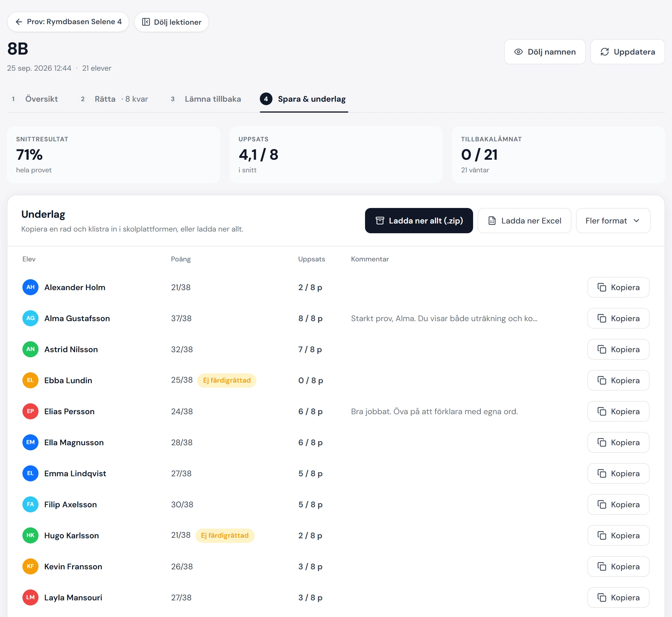Click Alma Gustafsson's comment 'Starkt prov, Alma…'
Screen dimensions: 672x617
[444, 318]
